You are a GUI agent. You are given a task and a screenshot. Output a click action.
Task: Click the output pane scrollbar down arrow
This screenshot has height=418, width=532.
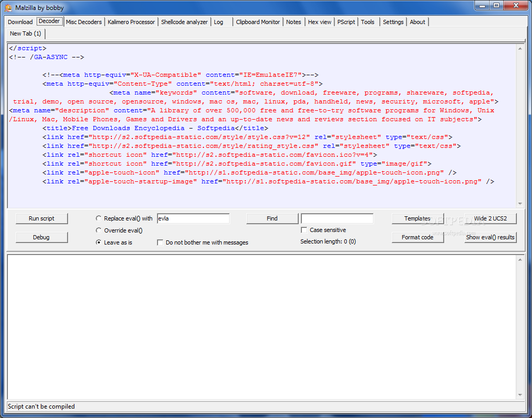click(x=520, y=394)
